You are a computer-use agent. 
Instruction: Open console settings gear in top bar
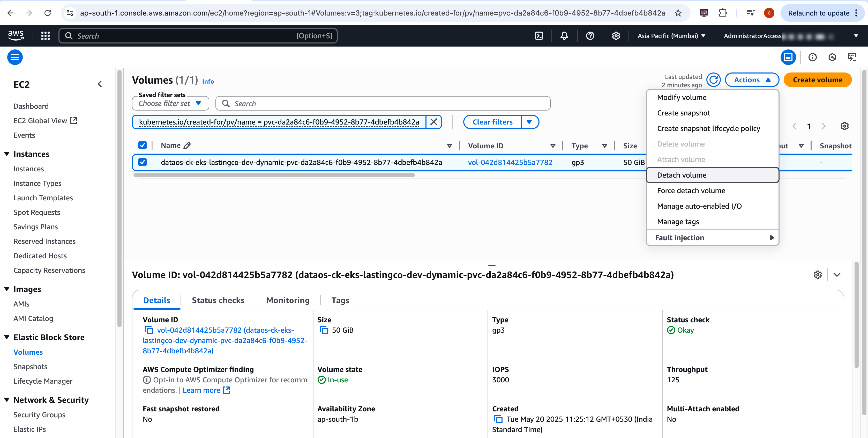click(x=616, y=36)
